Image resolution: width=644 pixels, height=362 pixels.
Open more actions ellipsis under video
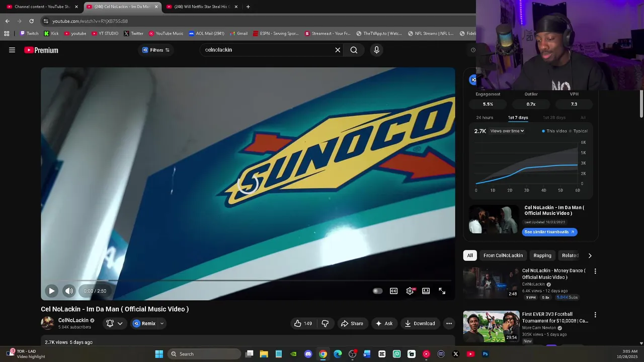449,323
